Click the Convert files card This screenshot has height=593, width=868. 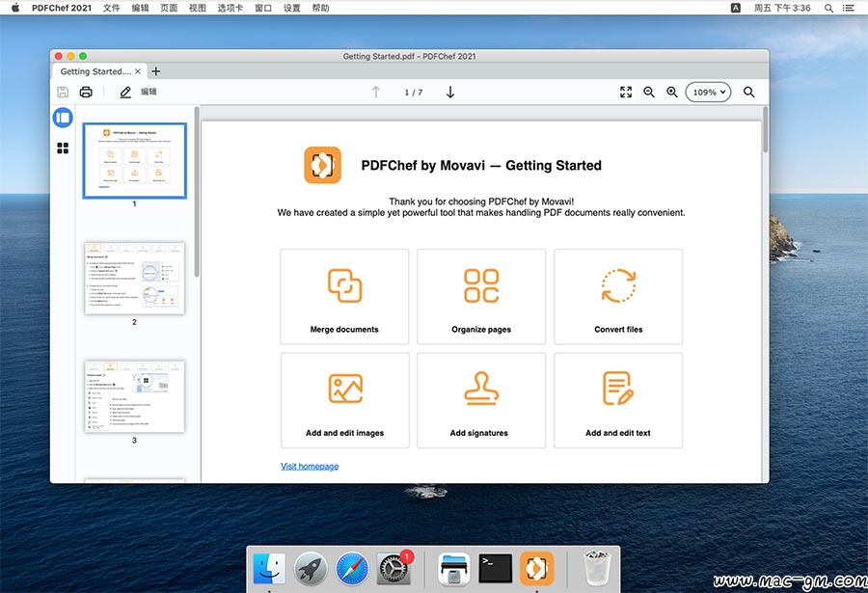(618, 296)
